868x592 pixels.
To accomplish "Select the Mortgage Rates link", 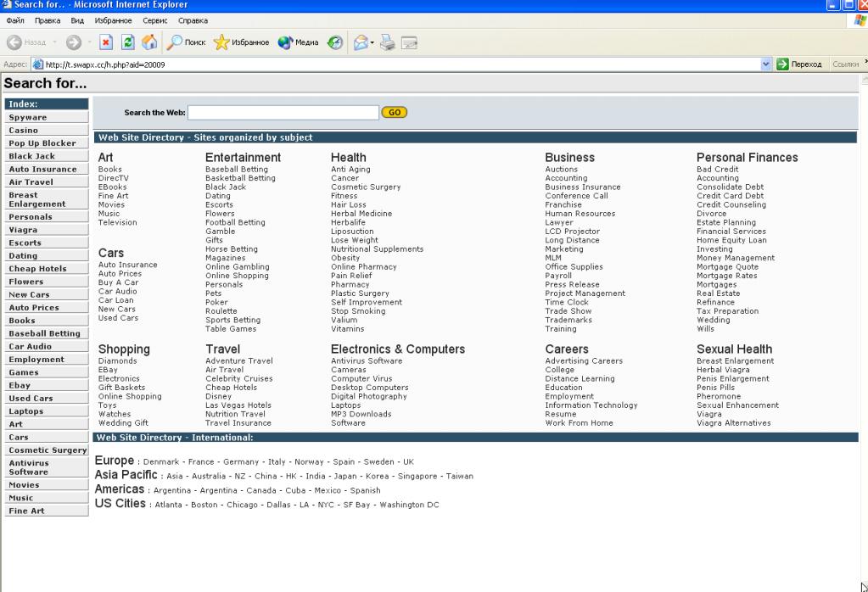I will (727, 276).
